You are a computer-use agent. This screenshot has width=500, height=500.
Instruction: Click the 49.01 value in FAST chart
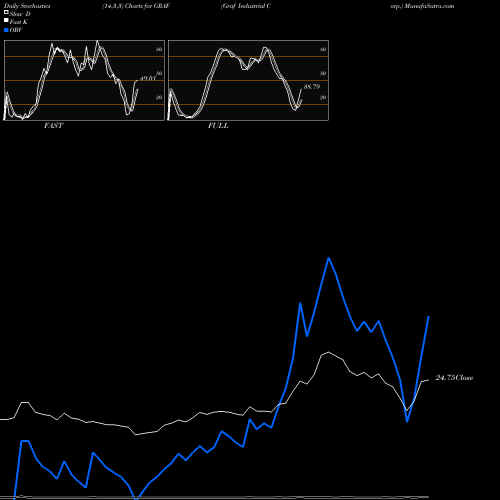coord(148,78)
